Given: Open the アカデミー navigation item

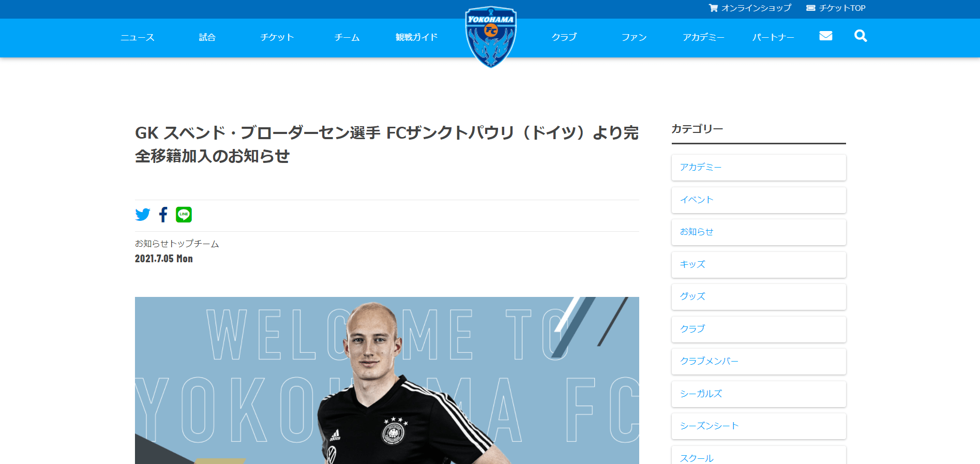Looking at the screenshot, I should (x=703, y=37).
